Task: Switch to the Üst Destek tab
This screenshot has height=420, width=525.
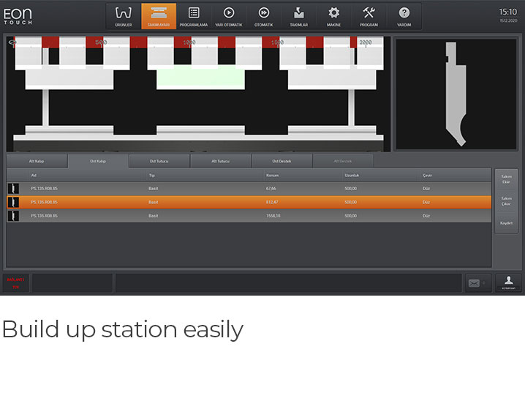Action: (282, 161)
